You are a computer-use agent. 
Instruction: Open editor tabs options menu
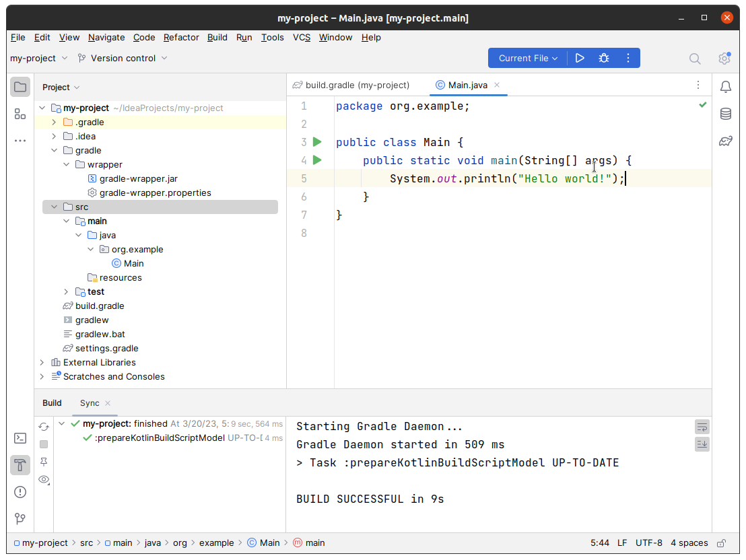[698, 85]
